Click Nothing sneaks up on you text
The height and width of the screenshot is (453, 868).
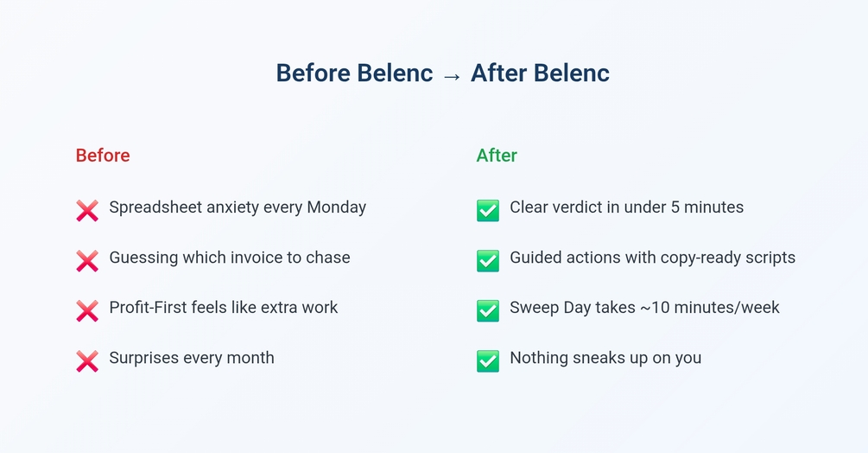[605, 358]
